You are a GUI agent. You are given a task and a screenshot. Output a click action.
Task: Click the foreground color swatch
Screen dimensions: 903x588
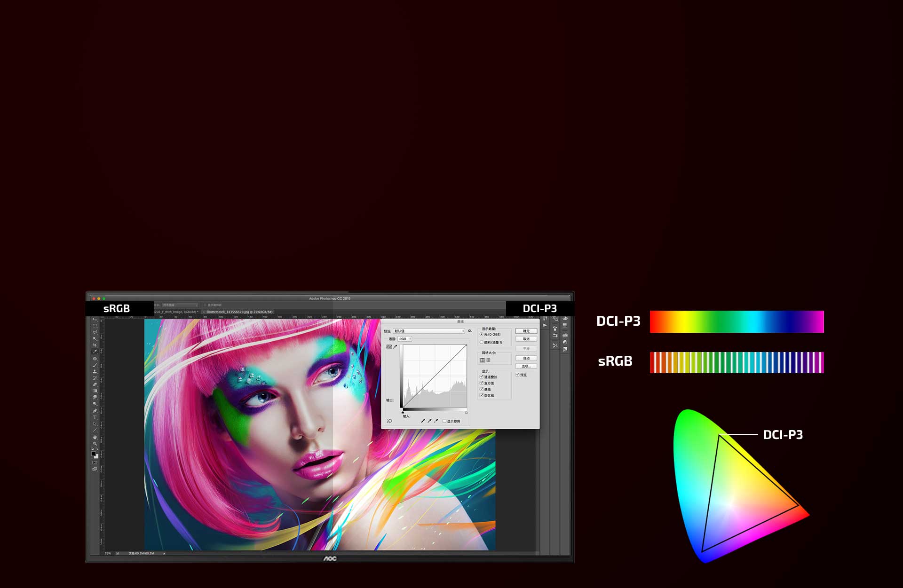pos(93,454)
